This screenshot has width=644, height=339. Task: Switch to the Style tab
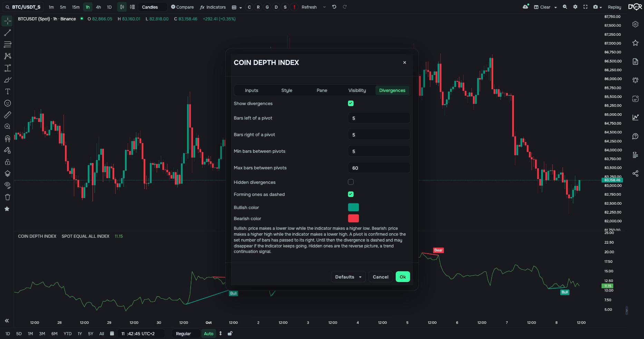(287, 90)
